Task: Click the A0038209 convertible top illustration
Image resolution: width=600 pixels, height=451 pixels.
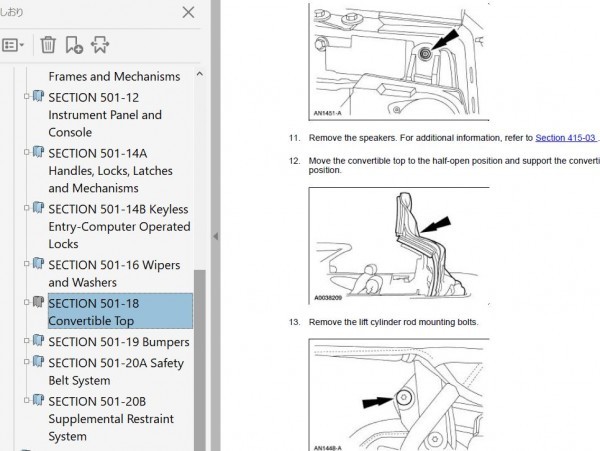Action: [x=399, y=246]
